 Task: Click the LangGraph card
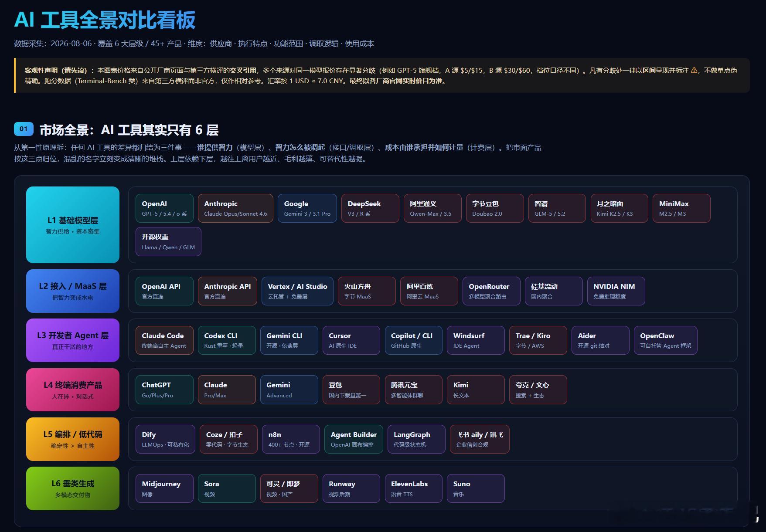(x=416, y=439)
